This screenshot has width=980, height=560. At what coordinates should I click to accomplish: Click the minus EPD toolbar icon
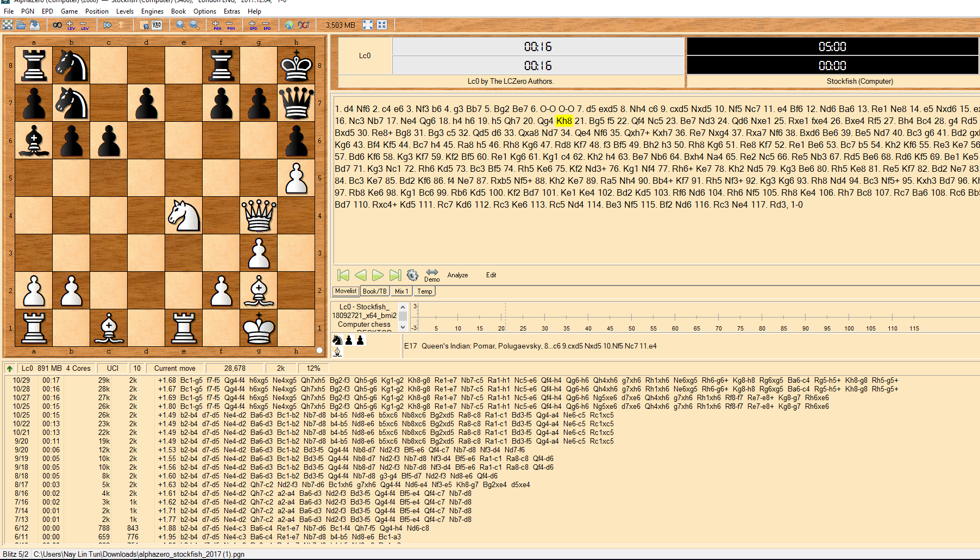click(267, 25)
